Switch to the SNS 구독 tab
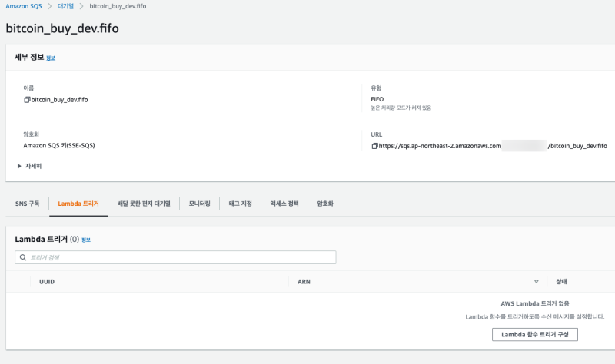Image resolution: width=615 pixels, height=364 pixels. [27, 204]
